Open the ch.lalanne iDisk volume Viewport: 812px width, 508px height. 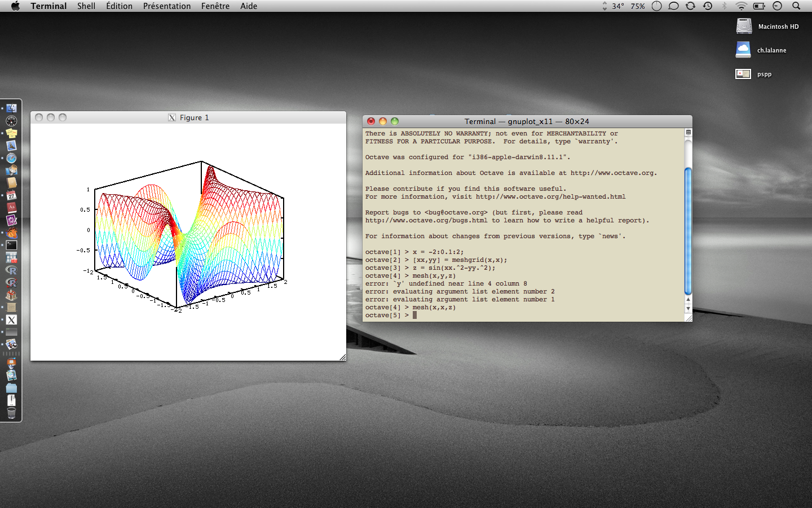(743, 50)
